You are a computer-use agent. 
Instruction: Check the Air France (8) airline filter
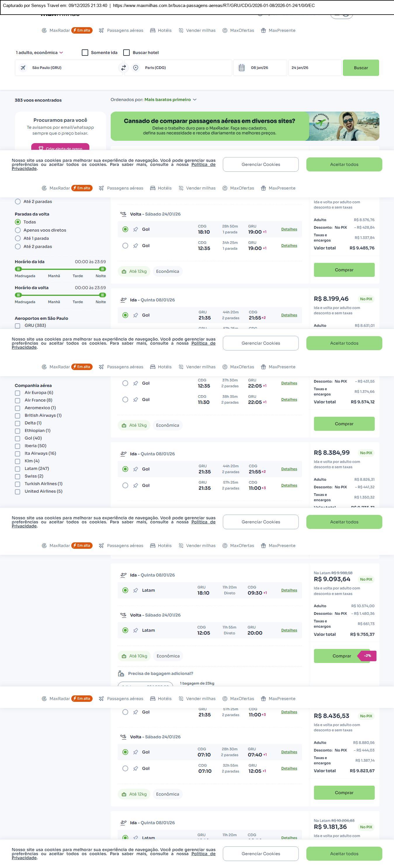coord(18,400)
